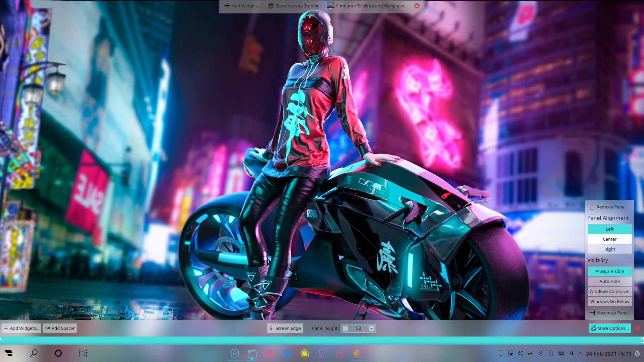644x362 pixels.
Task: Select Always Visible visibility option
Action: point(609,271)
